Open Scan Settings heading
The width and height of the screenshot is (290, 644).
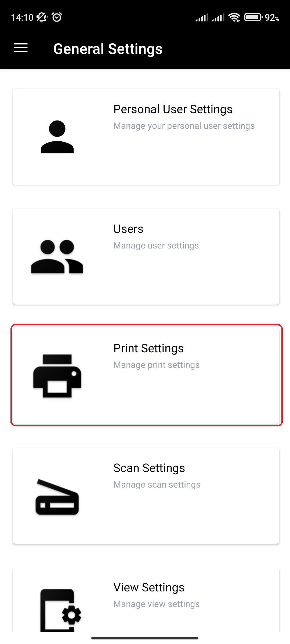click(x=149, y=468)
